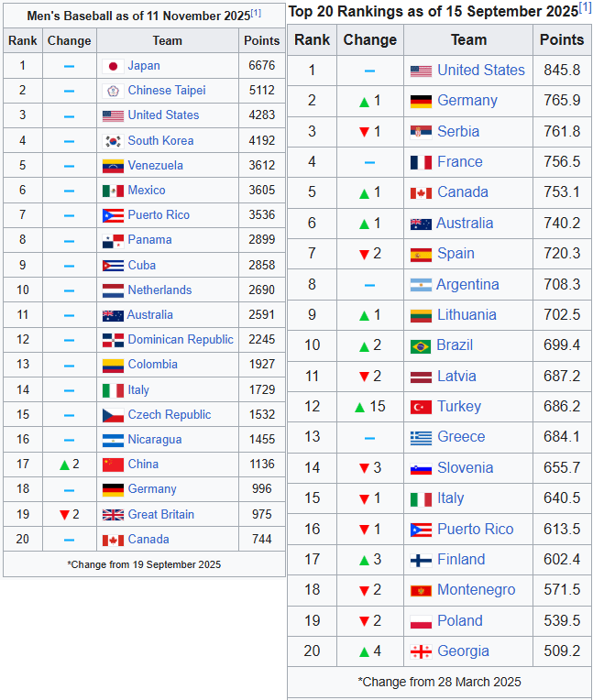The image size is (593, 700).
Task: Select Germany's points value 996
Action: (261, 489)
